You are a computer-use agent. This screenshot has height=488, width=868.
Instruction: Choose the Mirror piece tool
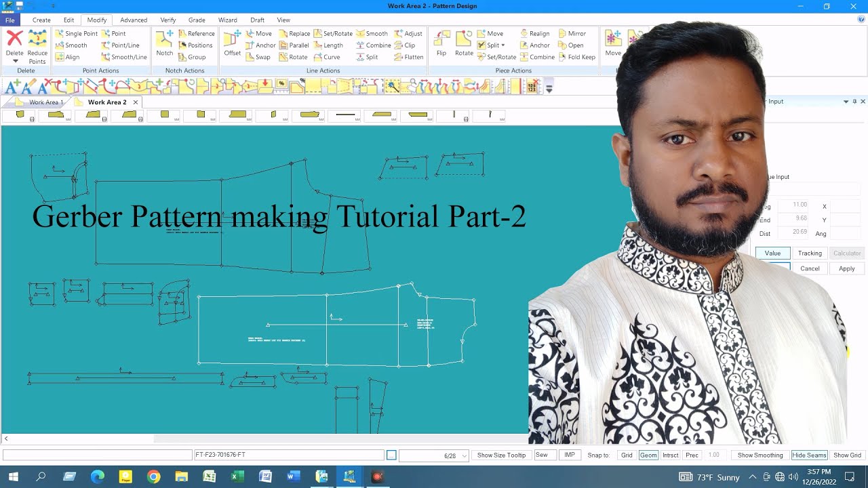point(572,33)
